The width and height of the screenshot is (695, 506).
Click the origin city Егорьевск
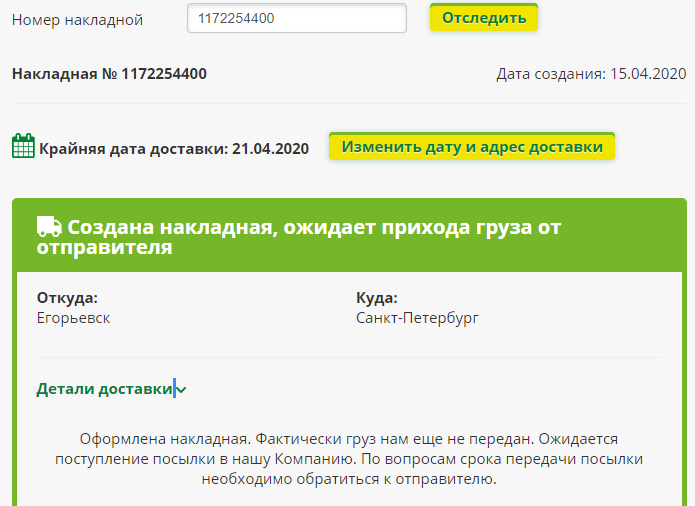point(73,318)
